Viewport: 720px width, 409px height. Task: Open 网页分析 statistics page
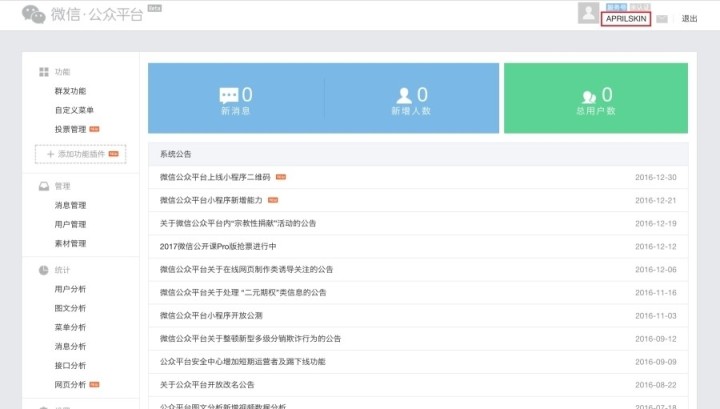coord(70,385)
